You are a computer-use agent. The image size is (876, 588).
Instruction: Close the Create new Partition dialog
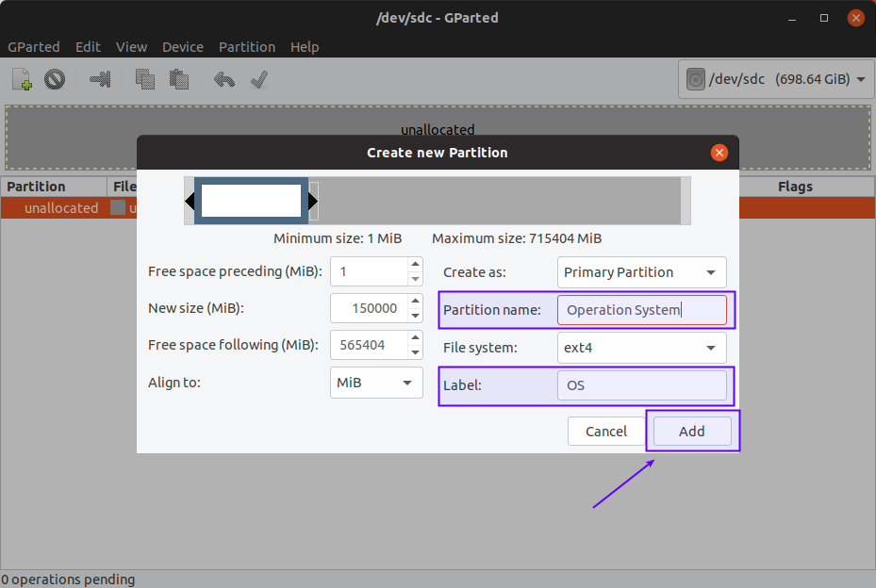click(719, 153)
